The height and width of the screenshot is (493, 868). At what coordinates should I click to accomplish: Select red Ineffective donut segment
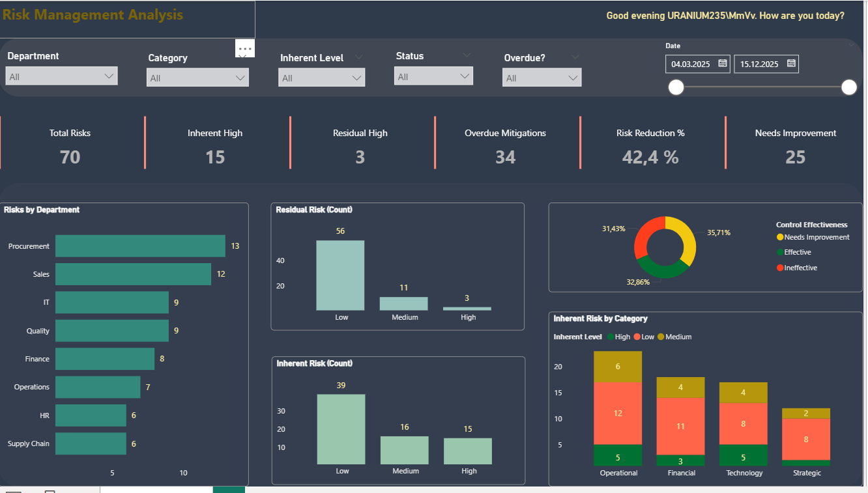pos(643,234)
